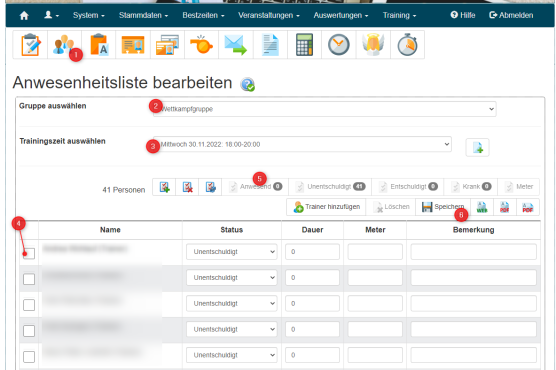
Task: Click the help icon beside the page title
Action: click(248, 84)
